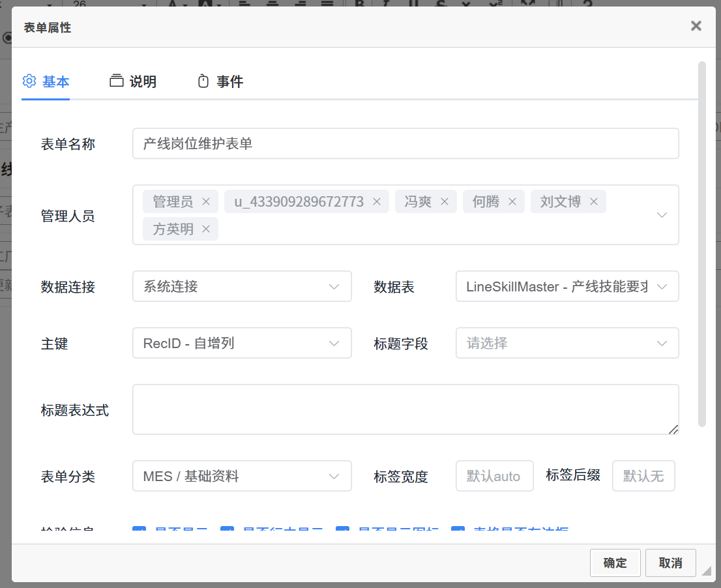Open the 数据连接 dropdown
Viewport: 721px width, 588px height.
[x=242, y=287]
